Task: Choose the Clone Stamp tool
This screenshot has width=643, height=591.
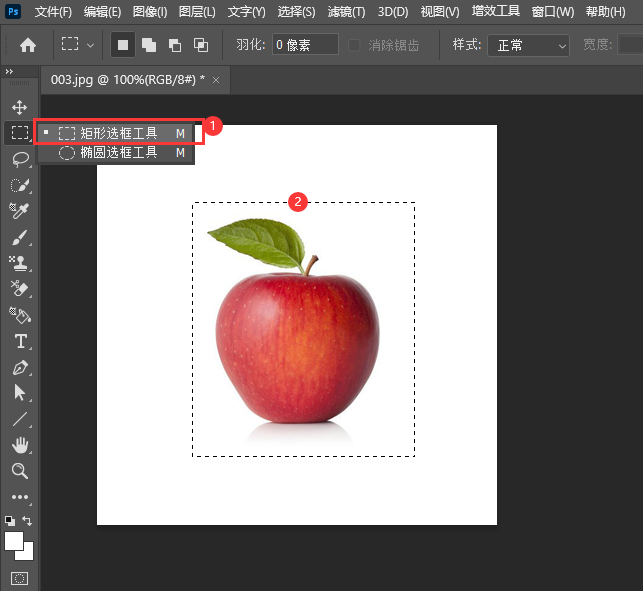Action: pos(19,264)
